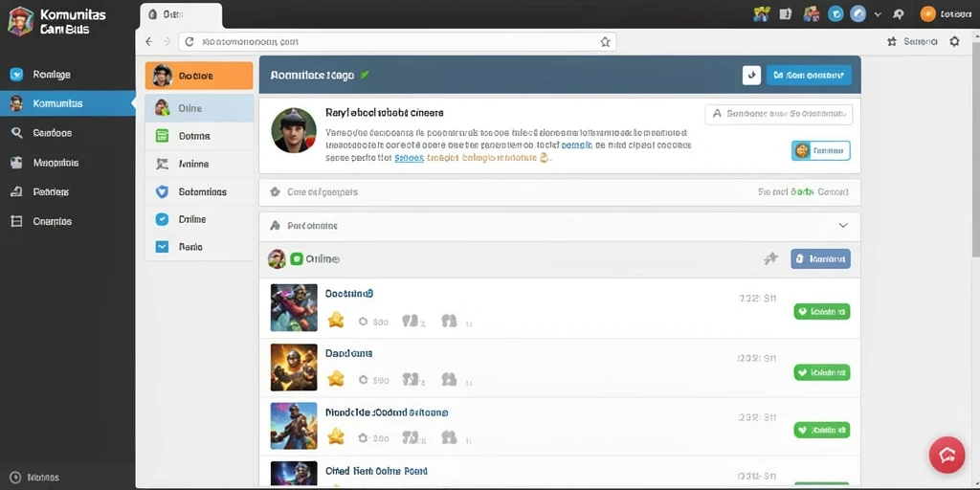
Task: Click the green text link at the right of the gear row
Action: click(801, 191)
